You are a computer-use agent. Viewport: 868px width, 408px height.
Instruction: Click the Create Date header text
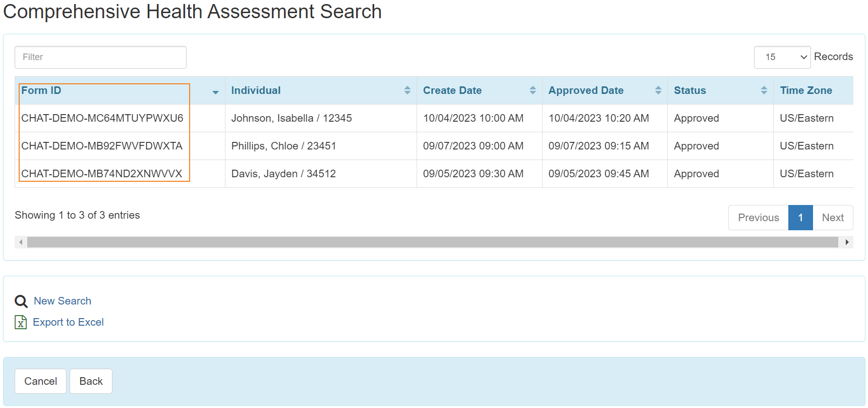click(452, 90)
